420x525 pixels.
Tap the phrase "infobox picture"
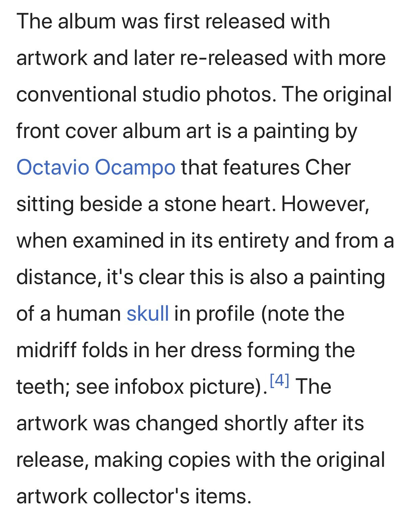(x=188, y=387)
